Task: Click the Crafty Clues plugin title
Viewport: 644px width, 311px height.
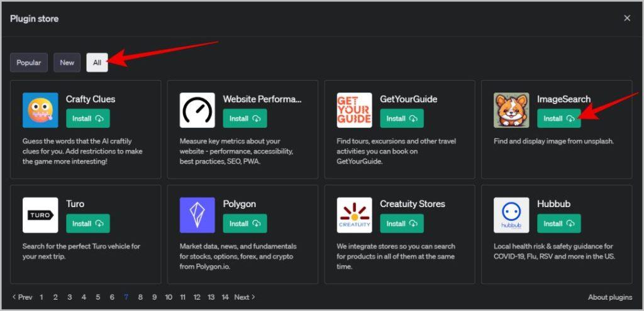Action: click(91, 99)
